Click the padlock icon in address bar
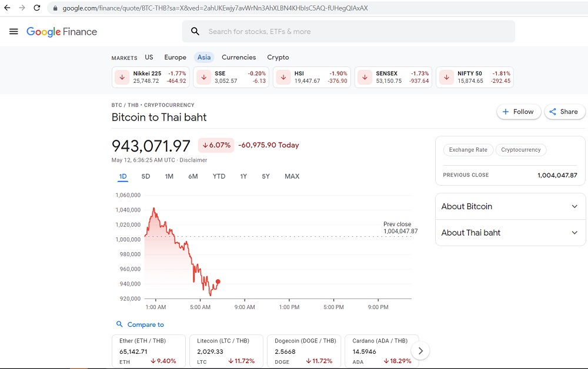The height and width of the screenshot is (369, 588). point(55,8)
